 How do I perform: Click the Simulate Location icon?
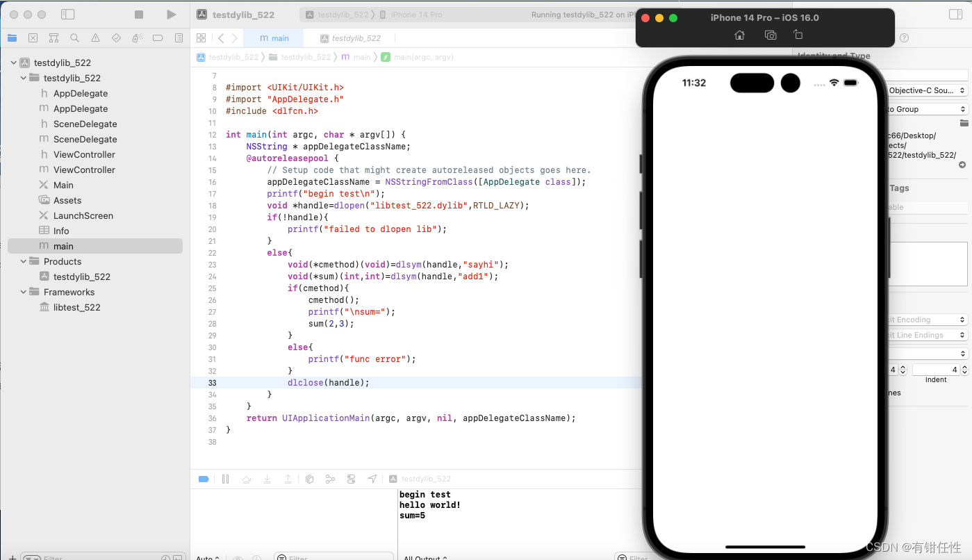pyautogui.click(x=372, y=479)
